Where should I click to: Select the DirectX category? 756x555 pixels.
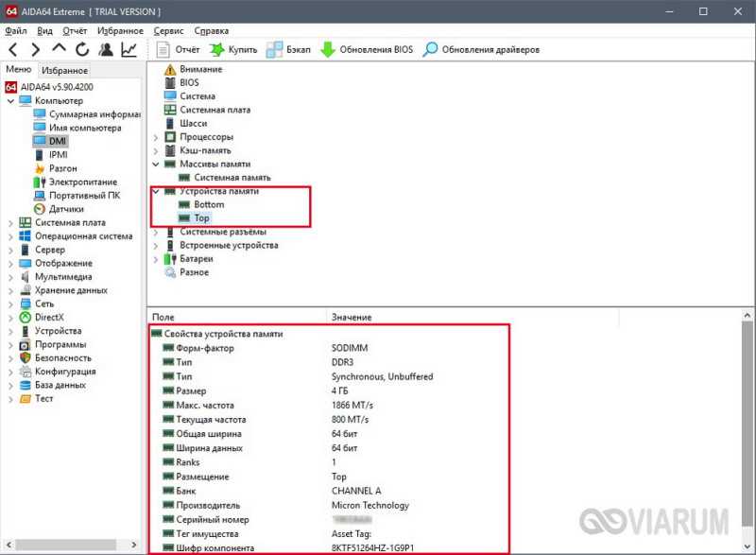[42, 318]
